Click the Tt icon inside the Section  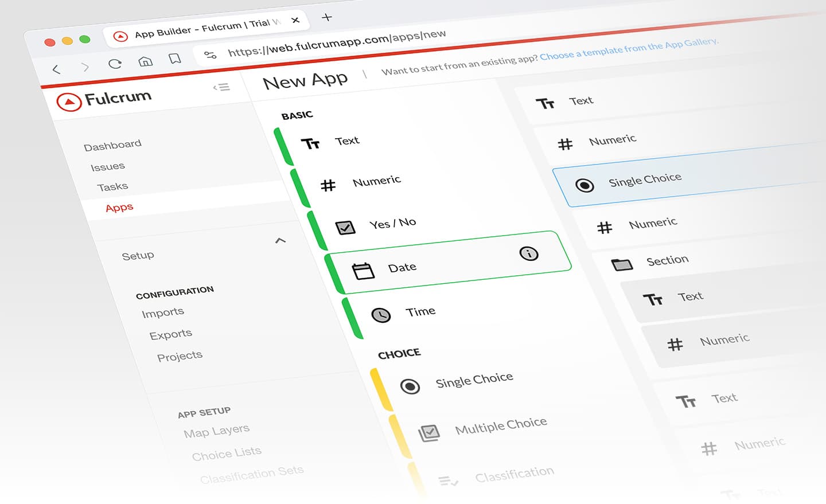pyautogui.click(x=653, y=300)
